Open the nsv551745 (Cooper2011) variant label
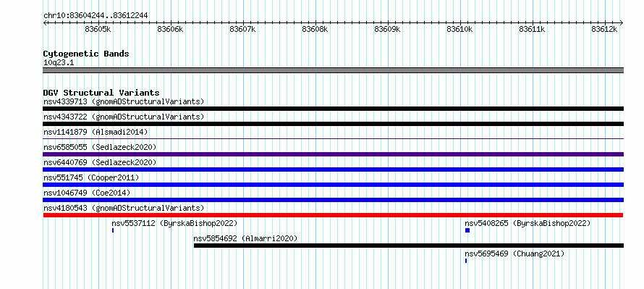Screen dimensions: 644x289 coord(91,177)
